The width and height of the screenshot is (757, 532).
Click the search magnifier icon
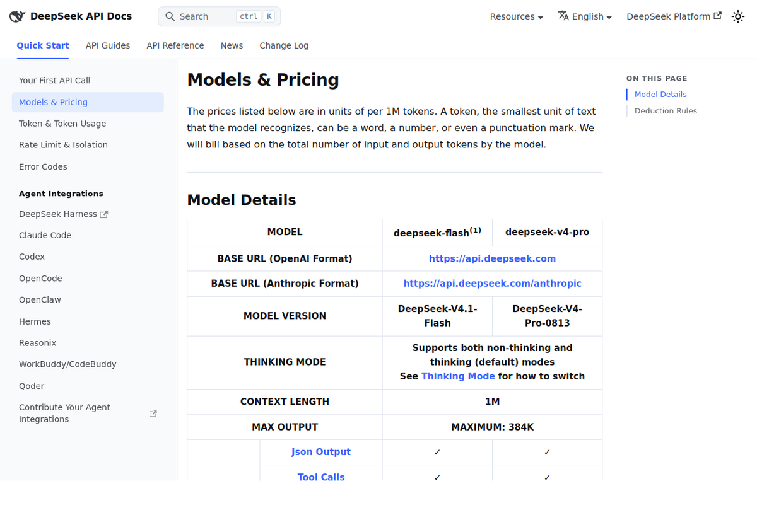(x=170, y=16)
